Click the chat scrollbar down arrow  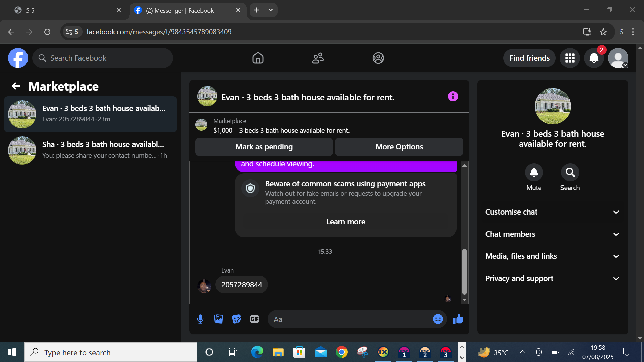click(x=464, y=300)
